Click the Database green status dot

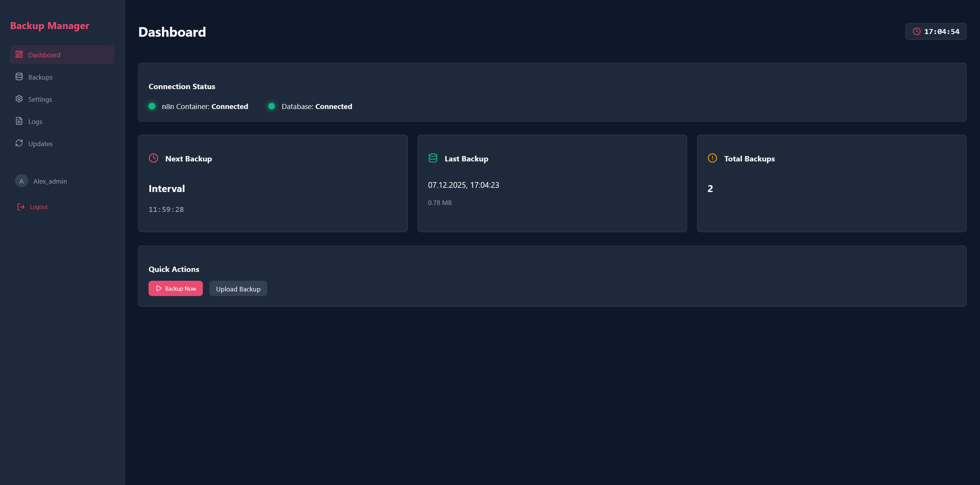click(x=271, y=106)
